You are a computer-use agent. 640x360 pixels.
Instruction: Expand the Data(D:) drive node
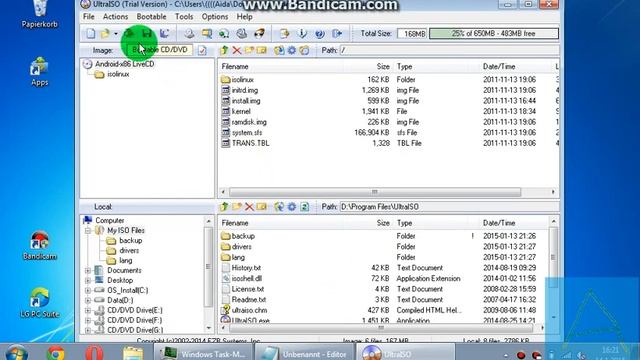pos(88,300)
